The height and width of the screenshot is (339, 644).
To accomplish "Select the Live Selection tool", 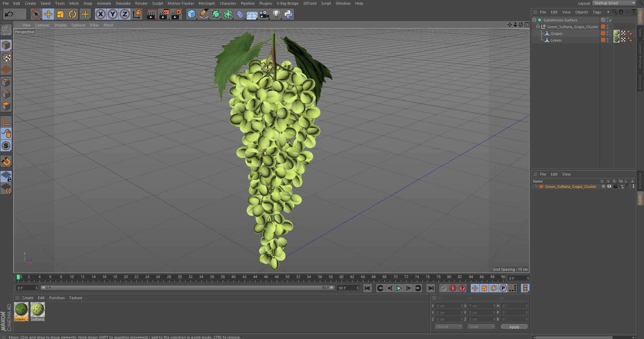I will (36, 14).
